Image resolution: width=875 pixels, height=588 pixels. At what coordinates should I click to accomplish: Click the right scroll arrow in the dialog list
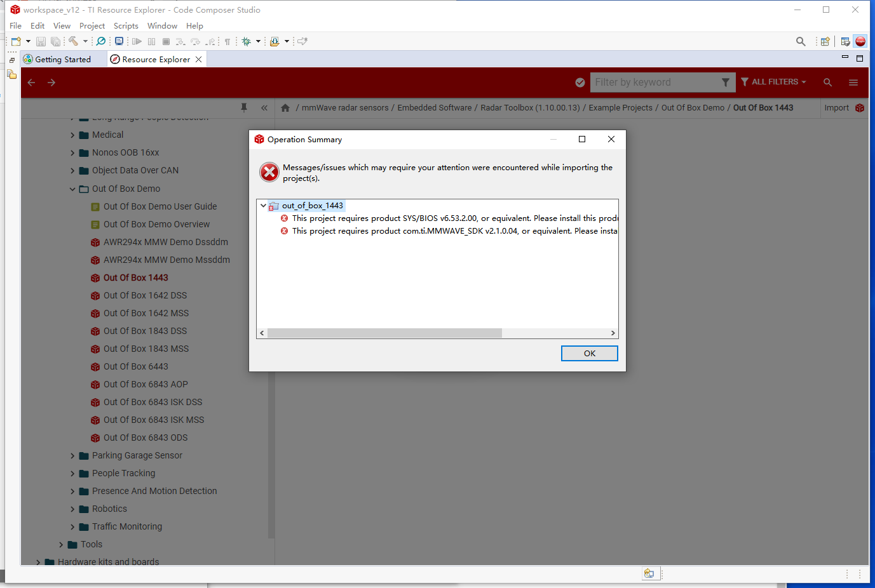[x=613, y=333]
